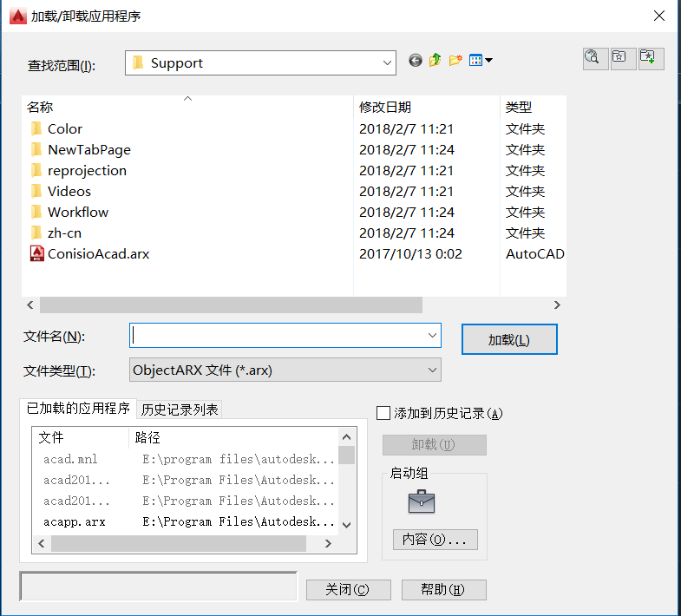Click the reprojection folder name
This screenshot has width=681, height=616.
[87, 171]
